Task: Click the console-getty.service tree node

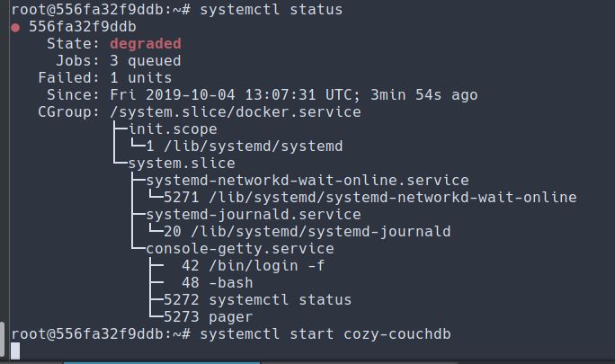Action: pyautogui.click(x=239, y=249)
